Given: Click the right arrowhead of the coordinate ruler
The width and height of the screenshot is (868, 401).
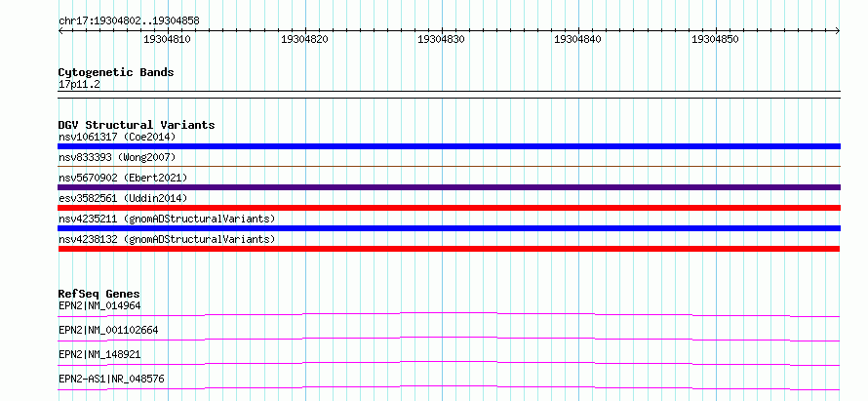Looking at the screenshot, I should [838, 31].
